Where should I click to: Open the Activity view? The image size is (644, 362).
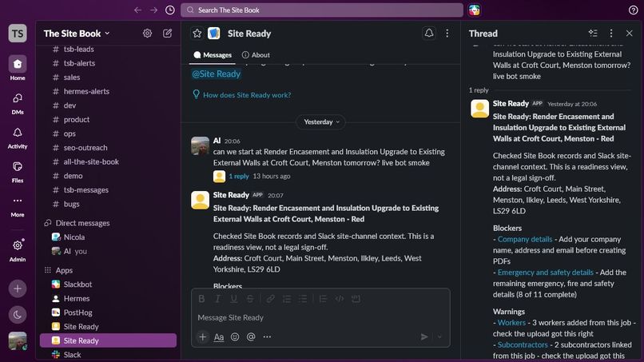coord(18,137)
